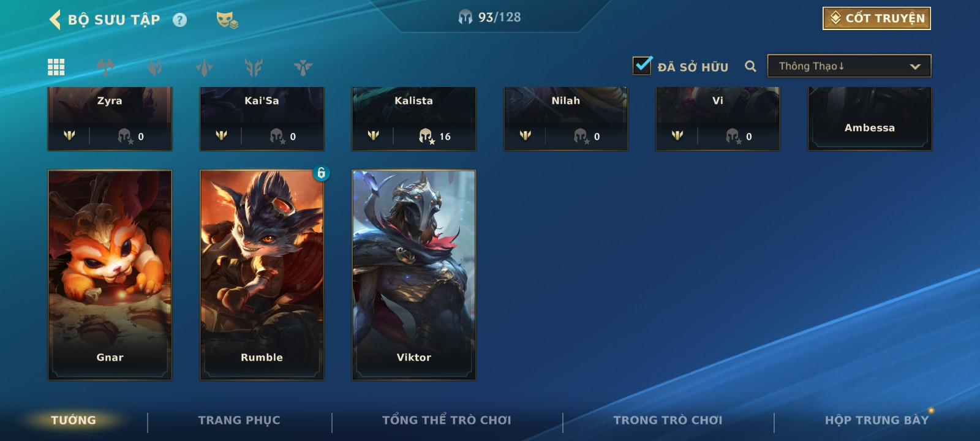Viewport: 980px width, 441px height.
Task: Open the Gnar champion card
Action: tap(110, 275)
